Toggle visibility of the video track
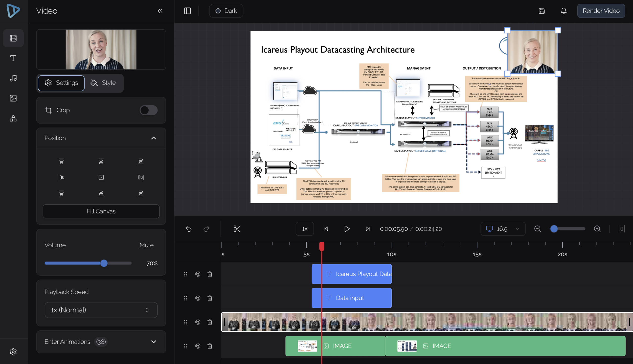The image size is (633, 364). coord(198,322)
